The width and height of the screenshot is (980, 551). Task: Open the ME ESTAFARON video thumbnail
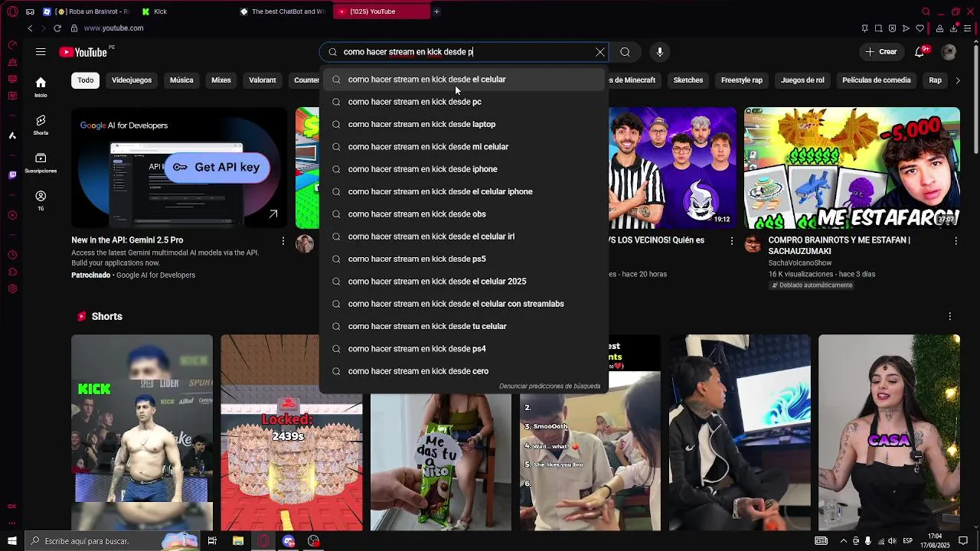[851, 168]
